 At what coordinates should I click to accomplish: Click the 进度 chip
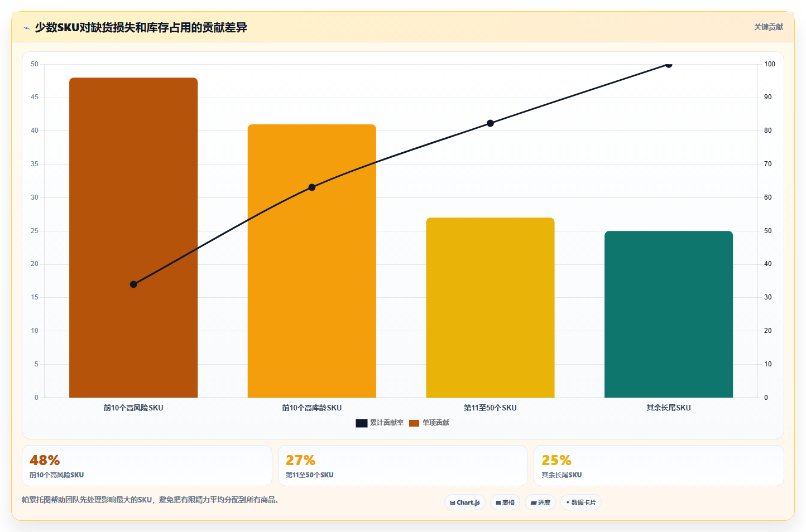coord(540,502)
